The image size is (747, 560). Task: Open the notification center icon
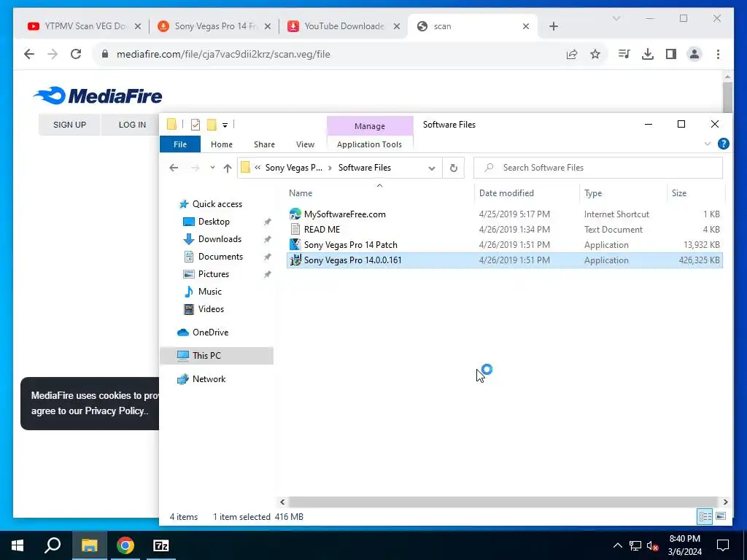coord(723,545)
